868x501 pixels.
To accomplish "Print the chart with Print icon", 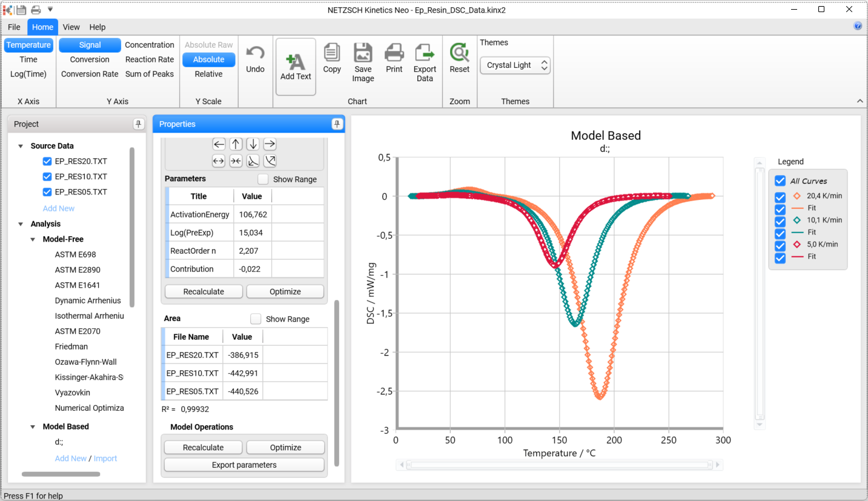I will 394,53.
